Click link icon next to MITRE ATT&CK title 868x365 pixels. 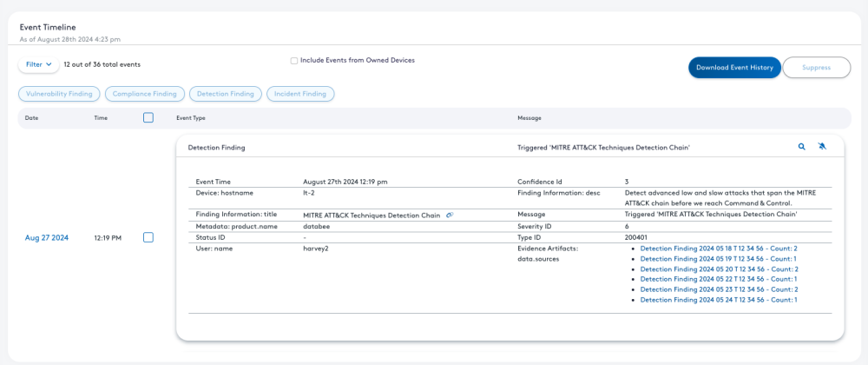tap(450, 215)
